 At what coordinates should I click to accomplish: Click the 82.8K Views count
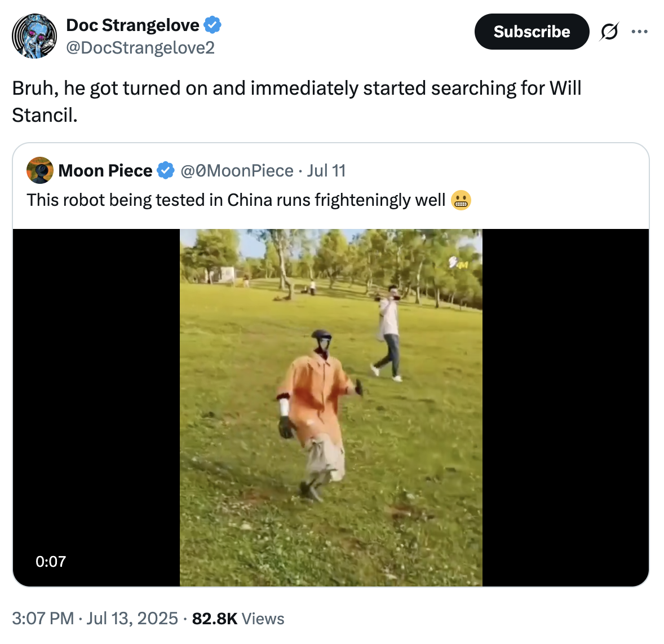point(238,619)
